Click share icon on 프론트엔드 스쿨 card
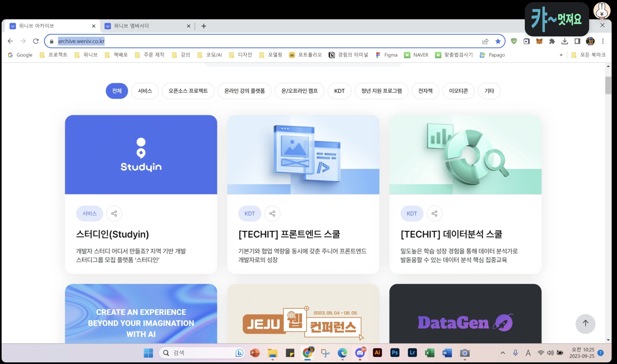This screenshot has height=364, width=617. [272, 213]
